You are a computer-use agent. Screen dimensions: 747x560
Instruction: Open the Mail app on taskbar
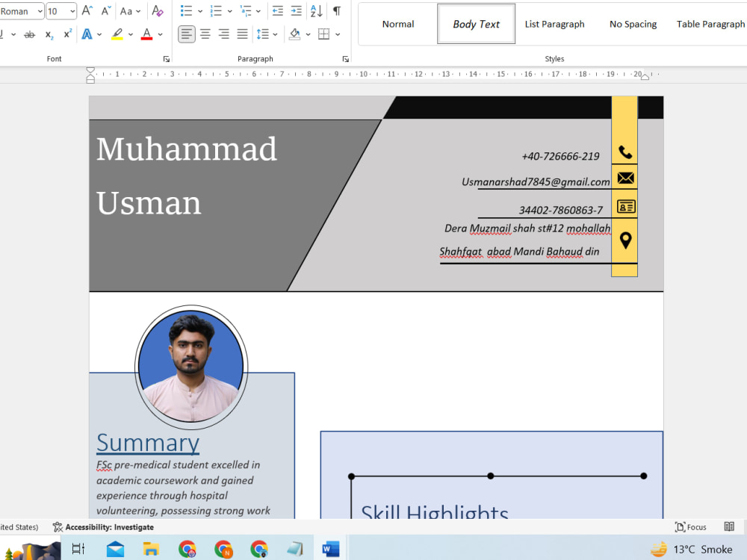(115, 550)
